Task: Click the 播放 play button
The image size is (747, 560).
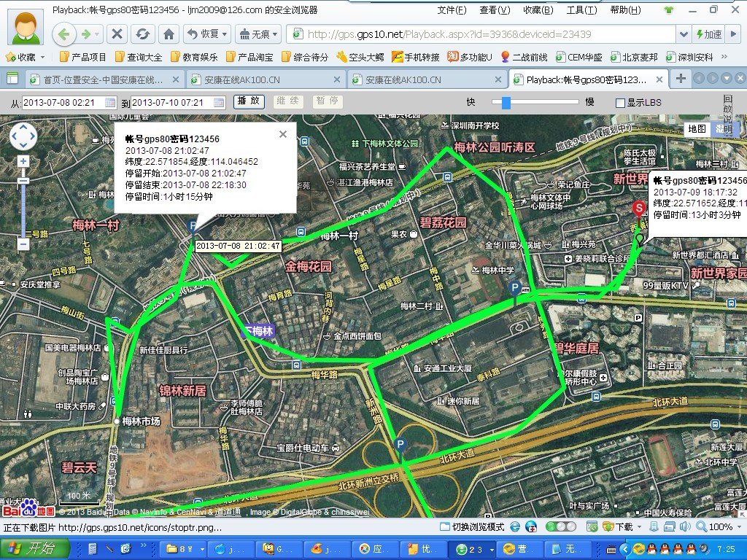Action: (249, 101)
